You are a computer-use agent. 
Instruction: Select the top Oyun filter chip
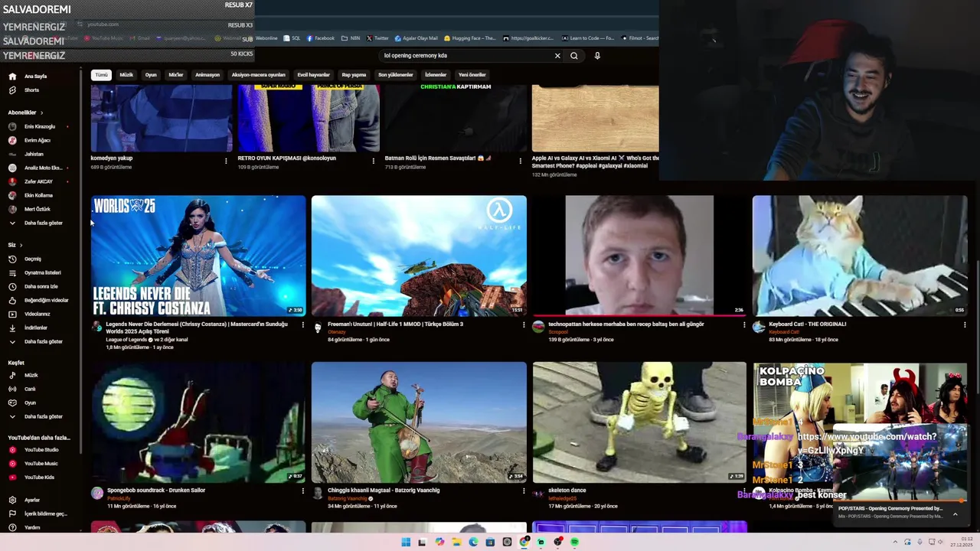(151, 75)
